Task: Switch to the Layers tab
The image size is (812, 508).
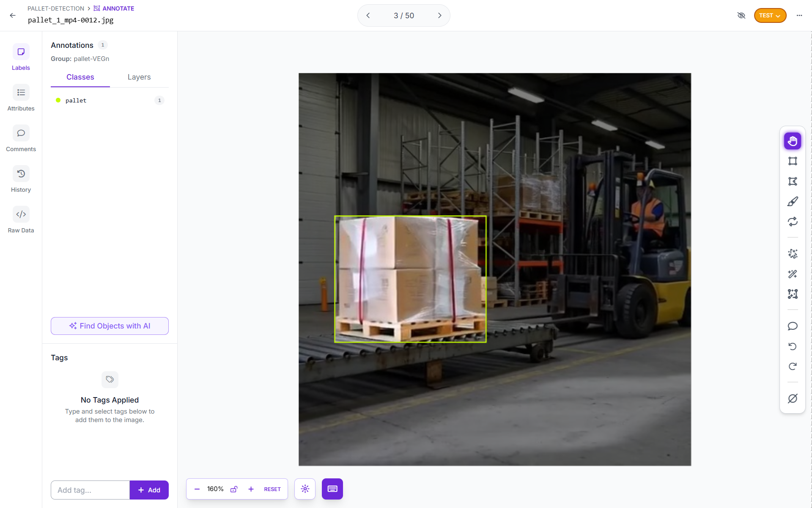Action: pyautogui.click(x=139, y=77)
